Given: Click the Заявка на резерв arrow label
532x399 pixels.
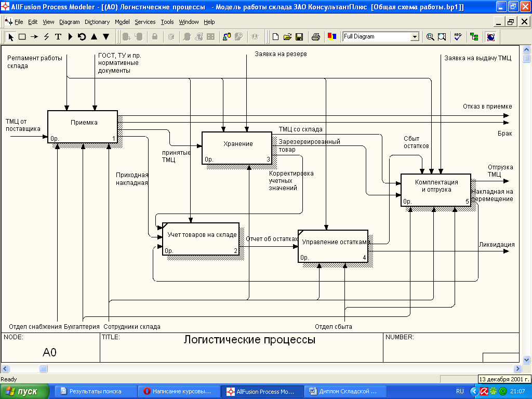Looking at the screenshot, I should 281,54.
